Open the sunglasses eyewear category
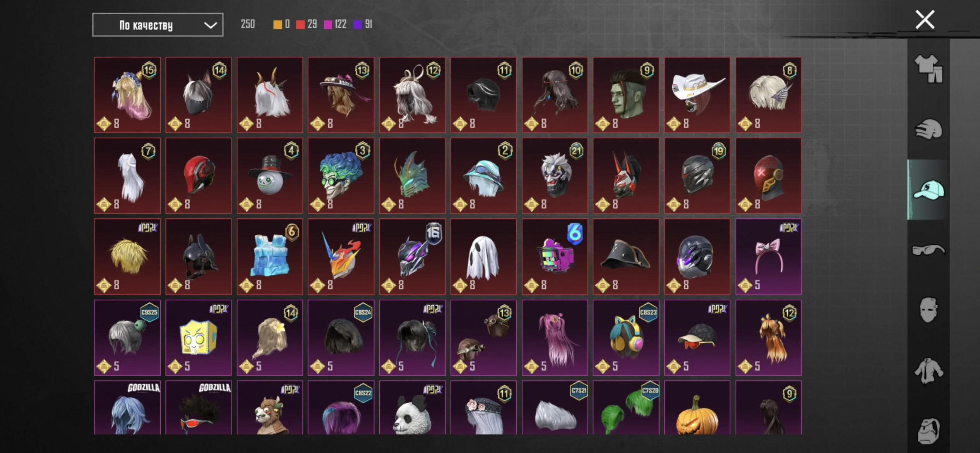 [x=928, y=250]
